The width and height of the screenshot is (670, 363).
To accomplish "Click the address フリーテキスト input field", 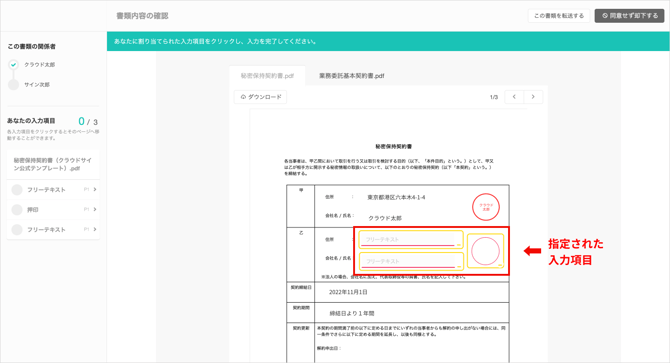I will (x=411, y=240).
